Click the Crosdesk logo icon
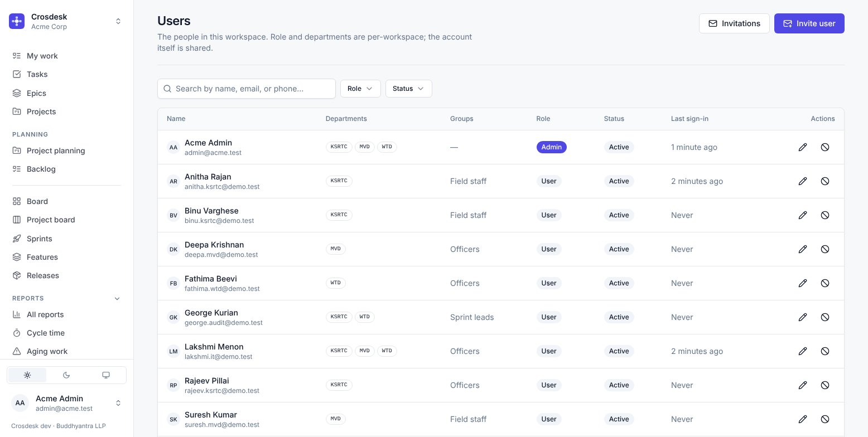 pyautogui.click(x=17, y=21)
